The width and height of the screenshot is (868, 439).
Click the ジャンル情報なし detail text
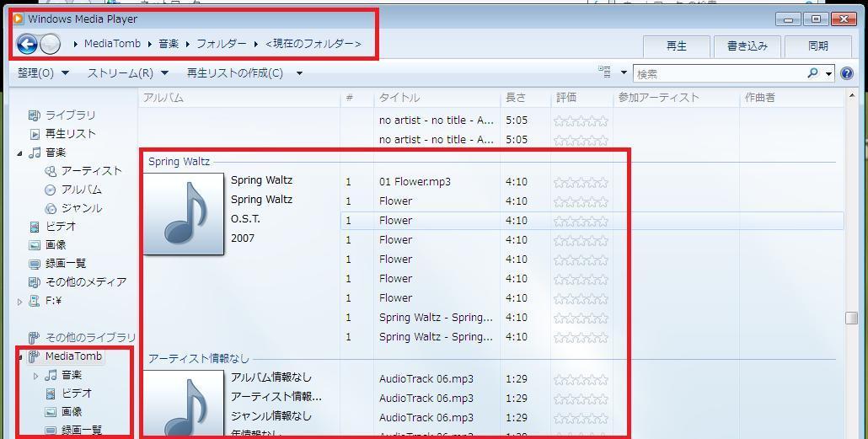[x=271, y=415]
